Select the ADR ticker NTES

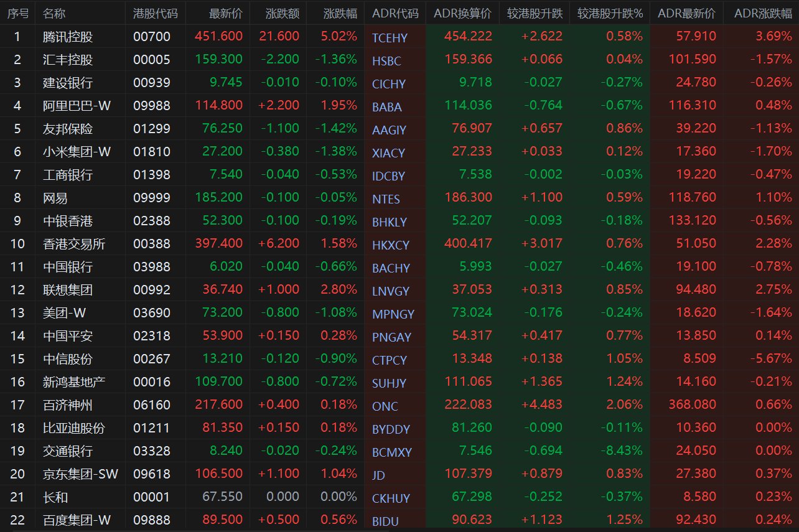tap(386, 199)
